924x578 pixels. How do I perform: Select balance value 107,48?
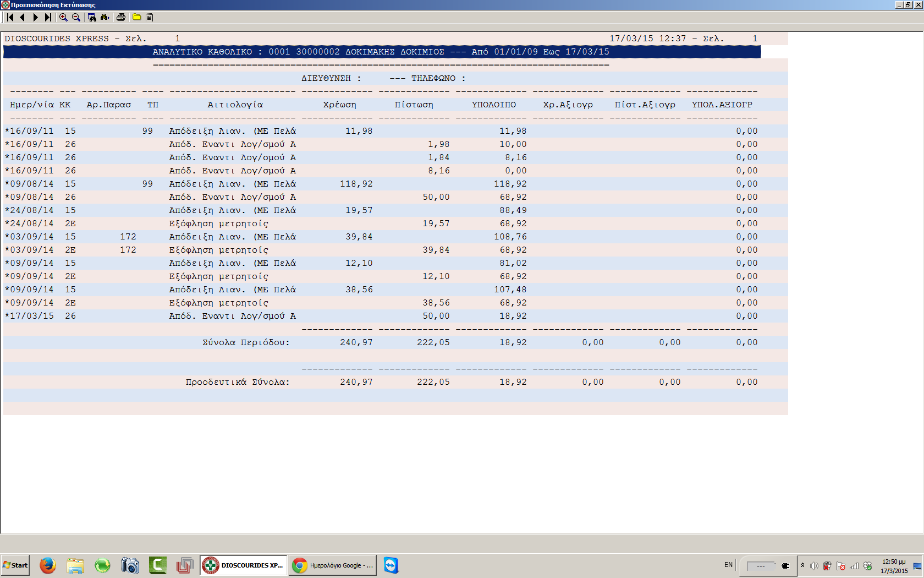(x=510, y=290)
